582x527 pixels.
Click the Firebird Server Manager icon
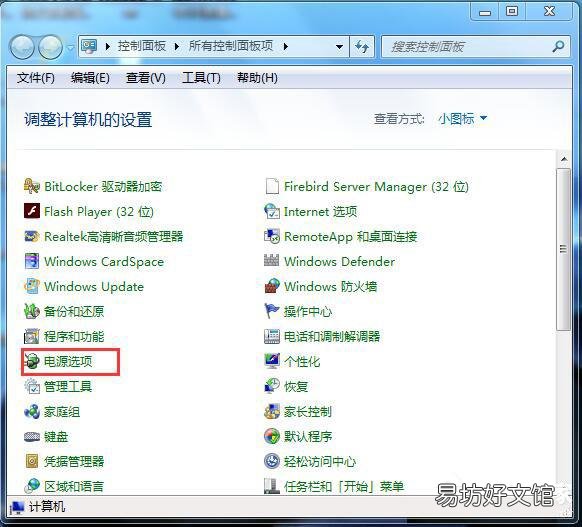tap(272, 186)
